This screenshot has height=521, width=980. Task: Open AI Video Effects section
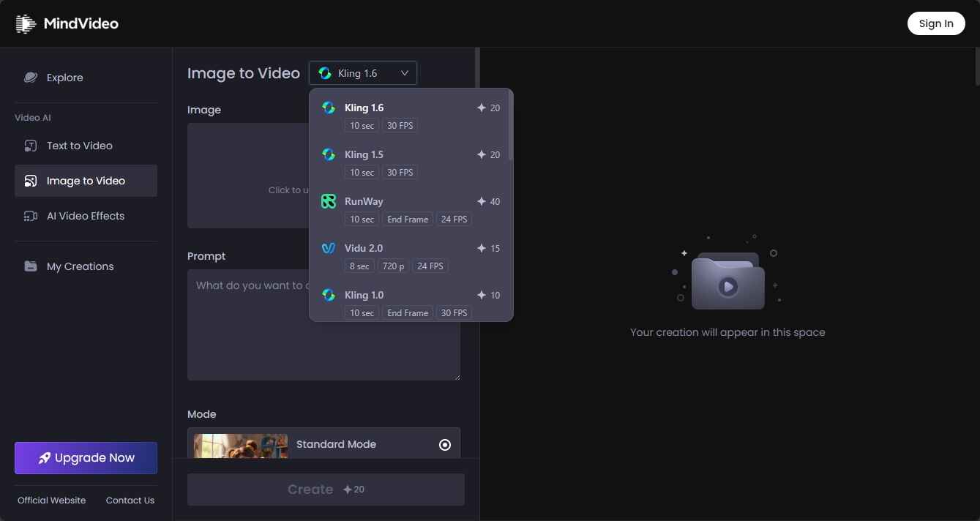[x=86, y=216]
